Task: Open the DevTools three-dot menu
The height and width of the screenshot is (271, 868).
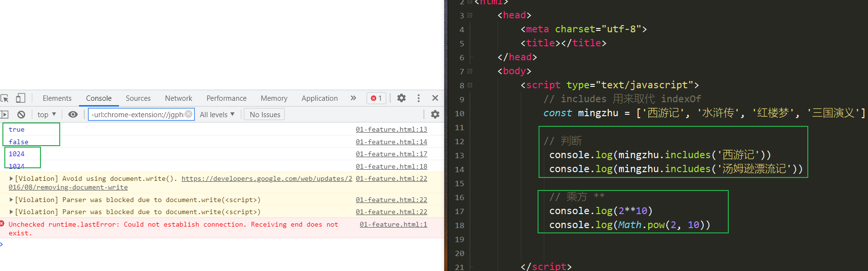Action: [419, 98]
